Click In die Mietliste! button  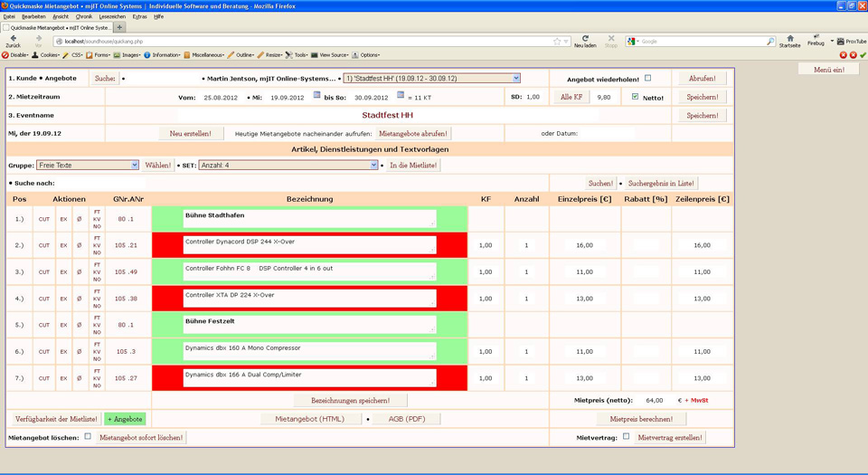pos(413,165)
